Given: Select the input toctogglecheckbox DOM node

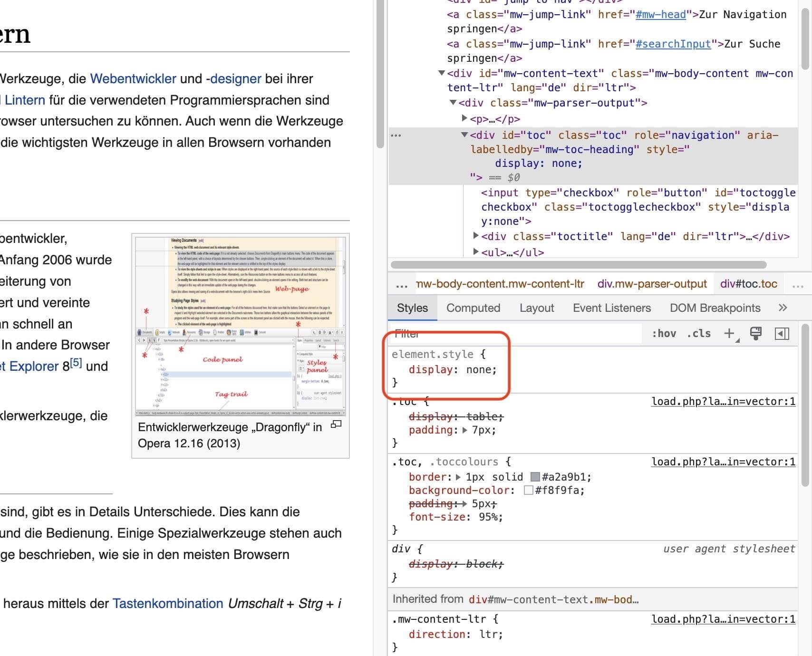Looking at the screenshot, I should click(x=638, y=207).
